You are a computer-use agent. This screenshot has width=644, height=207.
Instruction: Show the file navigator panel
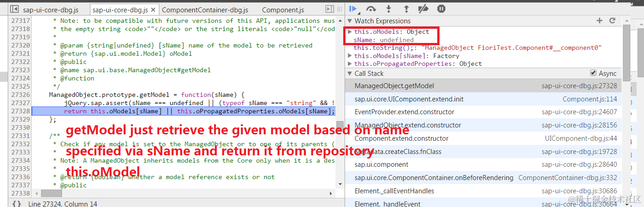(x=14, y=9)
